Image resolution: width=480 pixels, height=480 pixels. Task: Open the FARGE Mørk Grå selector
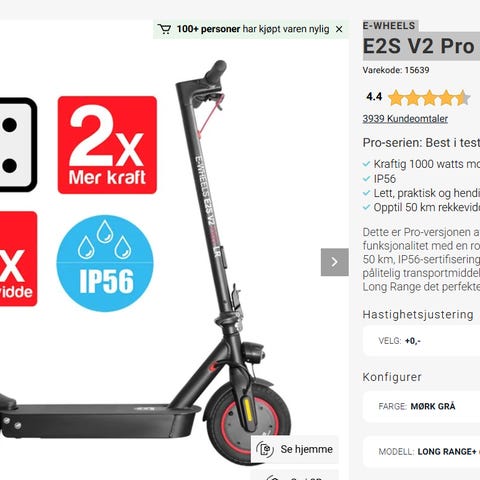coord(421,406)
